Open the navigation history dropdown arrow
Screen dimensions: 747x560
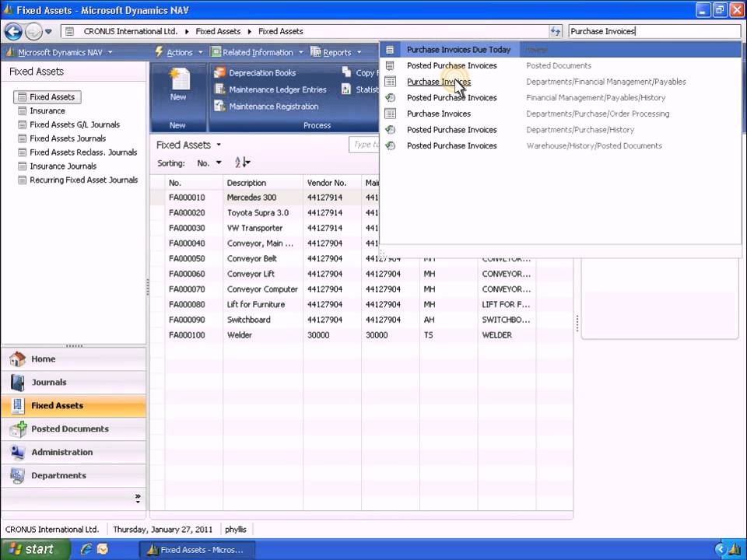pos(48,32)
